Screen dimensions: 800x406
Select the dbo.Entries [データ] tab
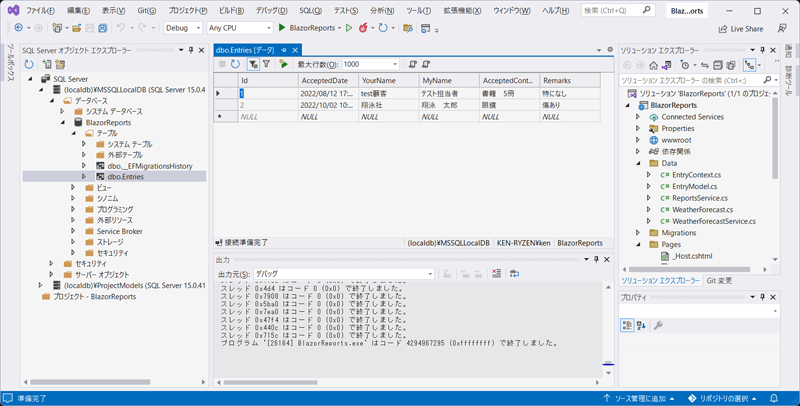(245, 50)
